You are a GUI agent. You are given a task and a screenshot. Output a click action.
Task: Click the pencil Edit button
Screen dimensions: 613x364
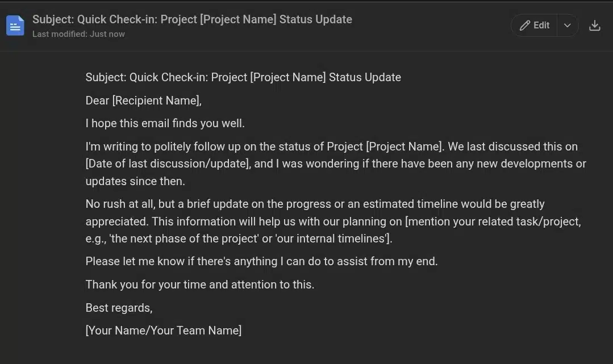[535, 26]
